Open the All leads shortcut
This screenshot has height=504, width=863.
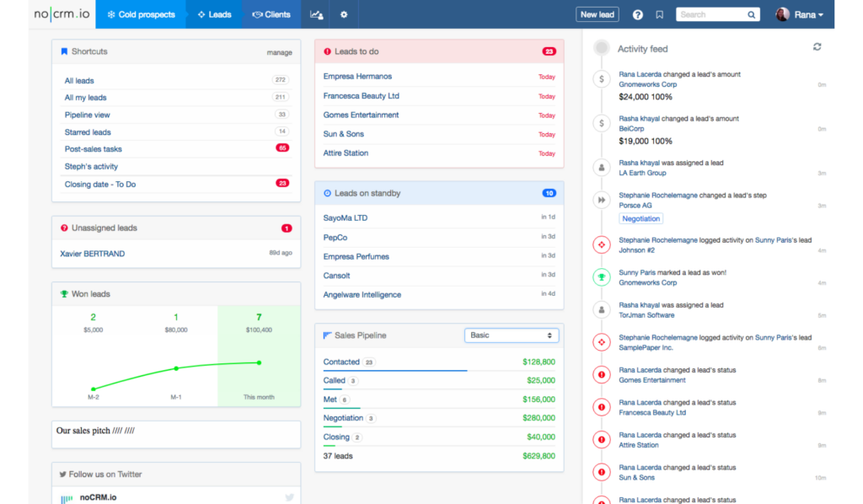(79, 81)
